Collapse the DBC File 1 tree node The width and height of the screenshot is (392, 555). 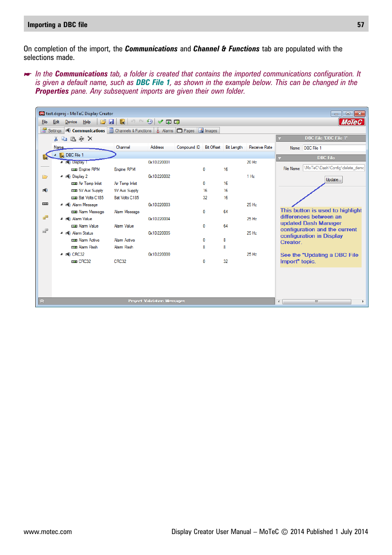55,155
